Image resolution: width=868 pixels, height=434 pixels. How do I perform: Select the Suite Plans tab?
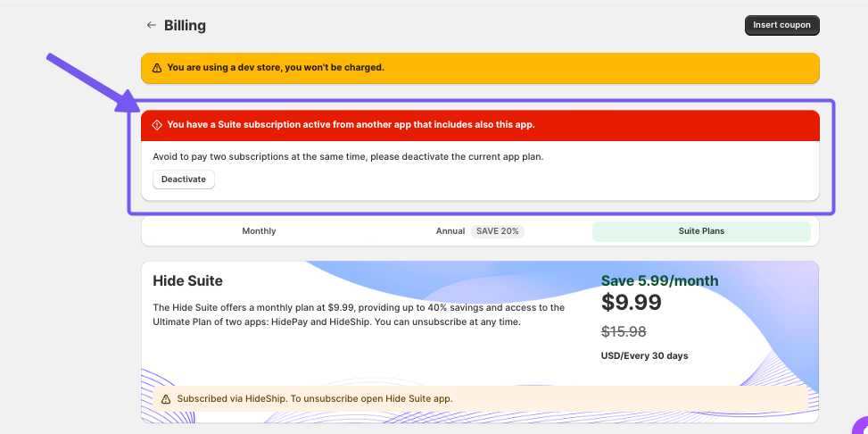[x=701, y=231]
